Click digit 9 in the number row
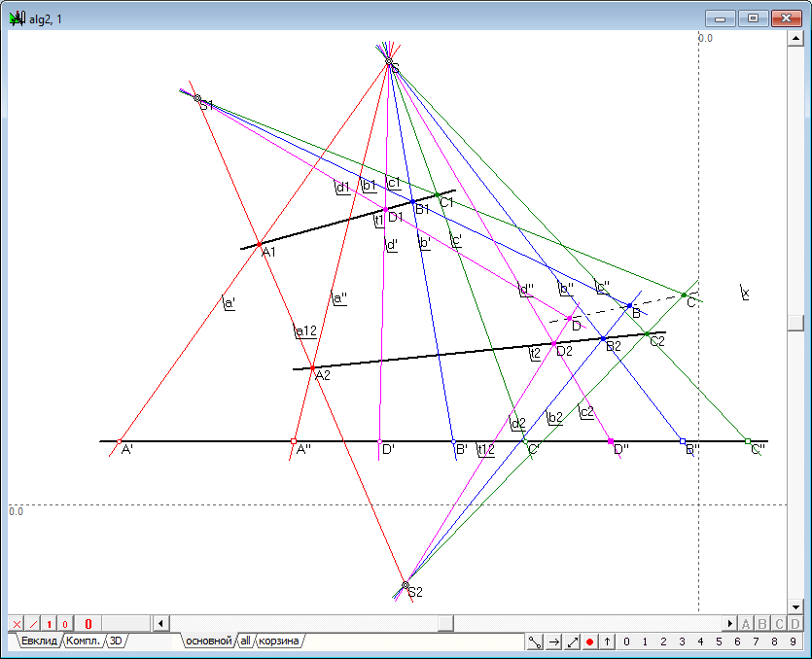This screenshot has height=659, width=812. 793,642
